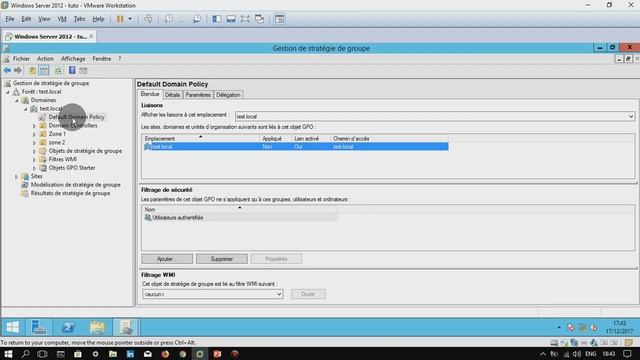Toggle VMware thumbnail bar icon

(231, 19)
